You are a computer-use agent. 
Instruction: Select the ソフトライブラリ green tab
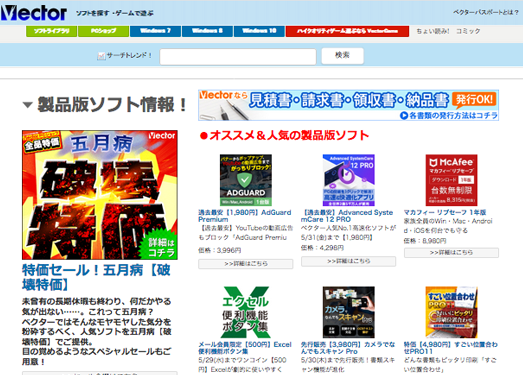click(x=51, y=31)
